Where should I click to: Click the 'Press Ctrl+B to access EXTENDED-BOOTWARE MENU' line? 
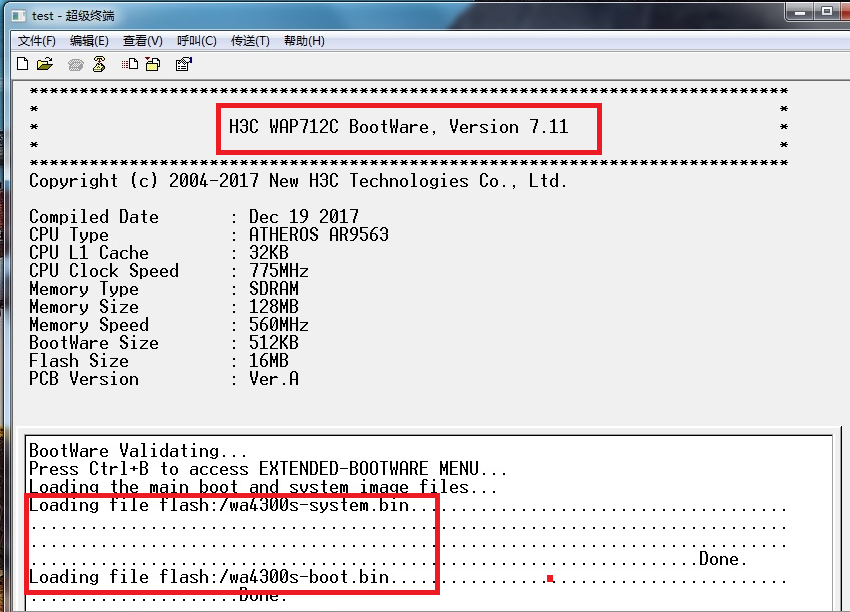click(x=268, y=468)
